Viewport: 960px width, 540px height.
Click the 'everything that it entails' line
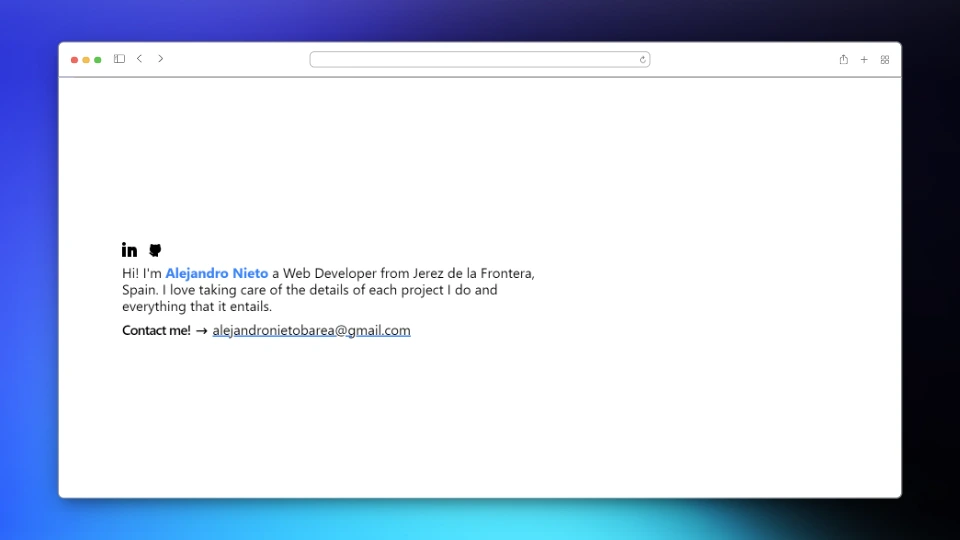(197, 307)
